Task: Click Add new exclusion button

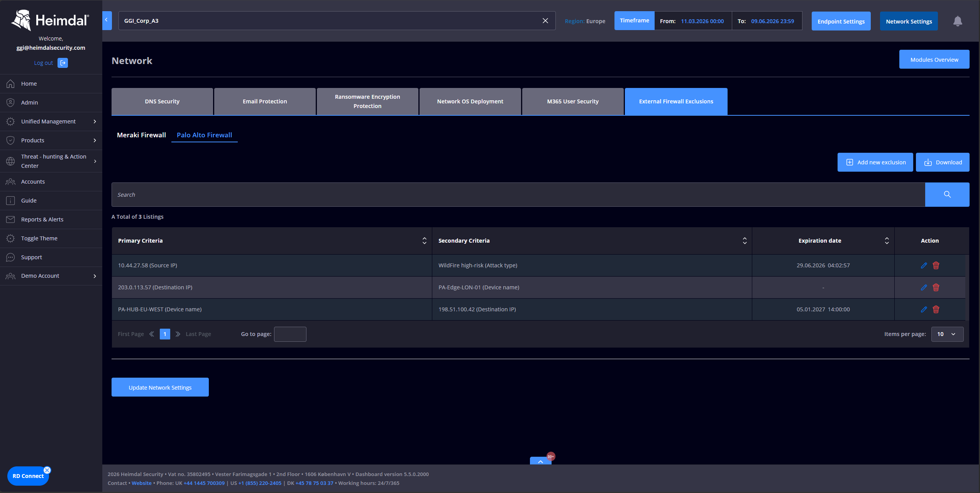Action: click(x=875, y=162)
